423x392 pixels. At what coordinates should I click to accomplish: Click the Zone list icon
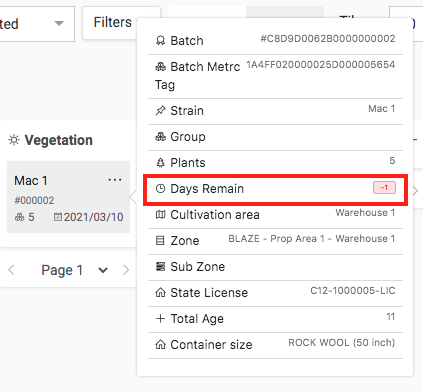160,241
